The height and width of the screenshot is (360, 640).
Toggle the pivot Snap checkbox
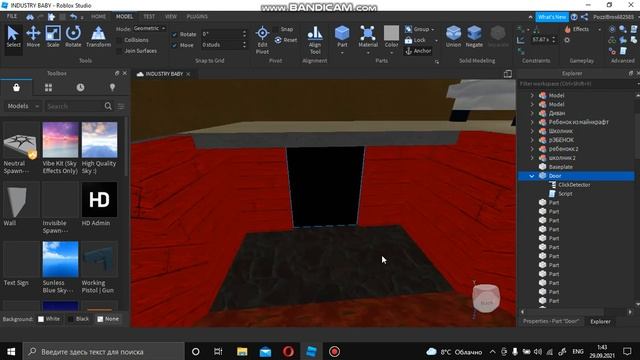[276, 29]
